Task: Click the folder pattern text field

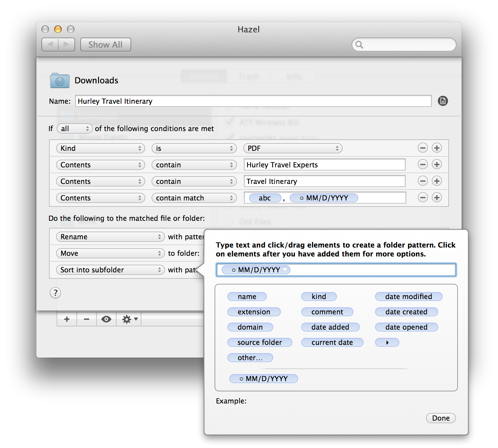Action: click(x=336, y=270)
